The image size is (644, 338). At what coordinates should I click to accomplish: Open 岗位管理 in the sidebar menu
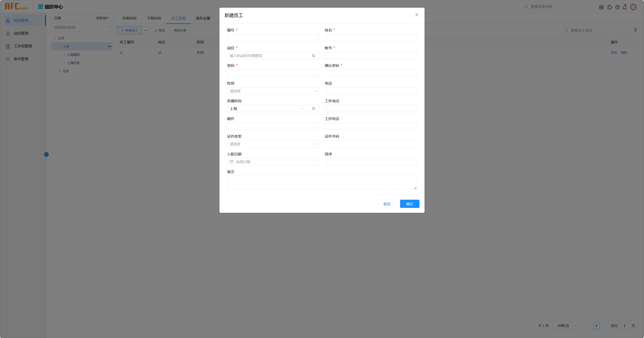(21, 33)
